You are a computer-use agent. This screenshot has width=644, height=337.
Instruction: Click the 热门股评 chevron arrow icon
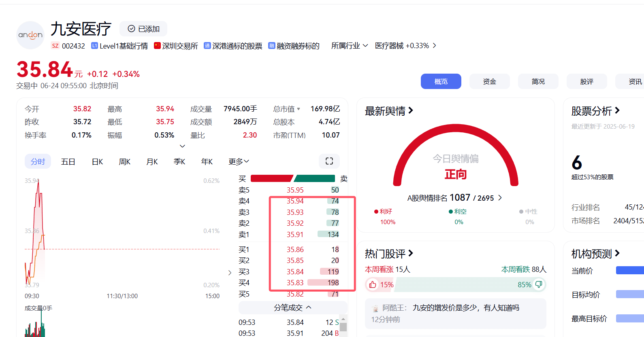411,253
